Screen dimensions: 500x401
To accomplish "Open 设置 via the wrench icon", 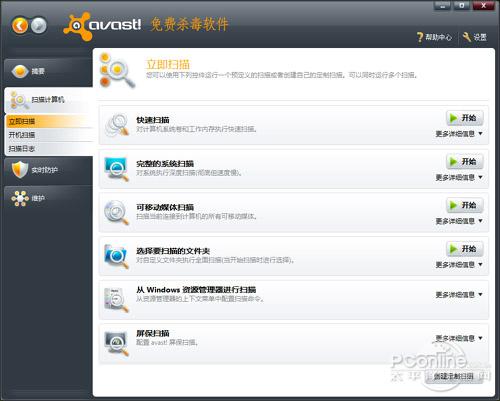I will point(467,37).
